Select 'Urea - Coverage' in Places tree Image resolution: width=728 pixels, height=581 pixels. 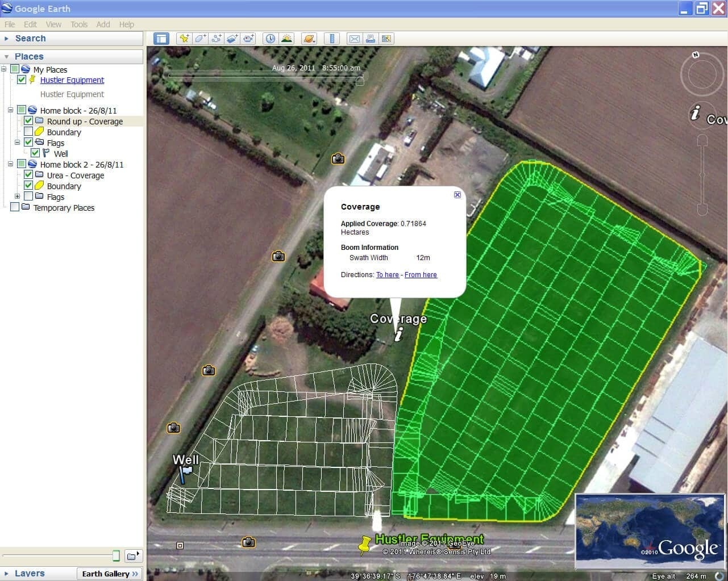76,175
